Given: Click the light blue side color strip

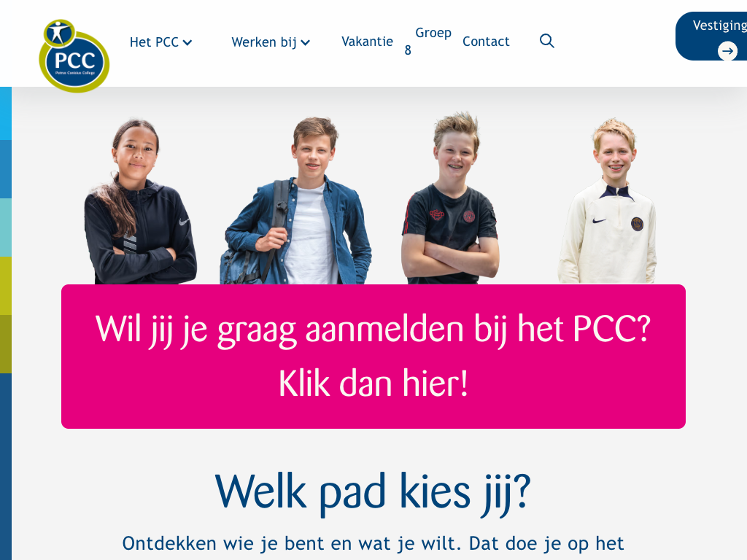Looking at the screenshot, I should 6,113.
